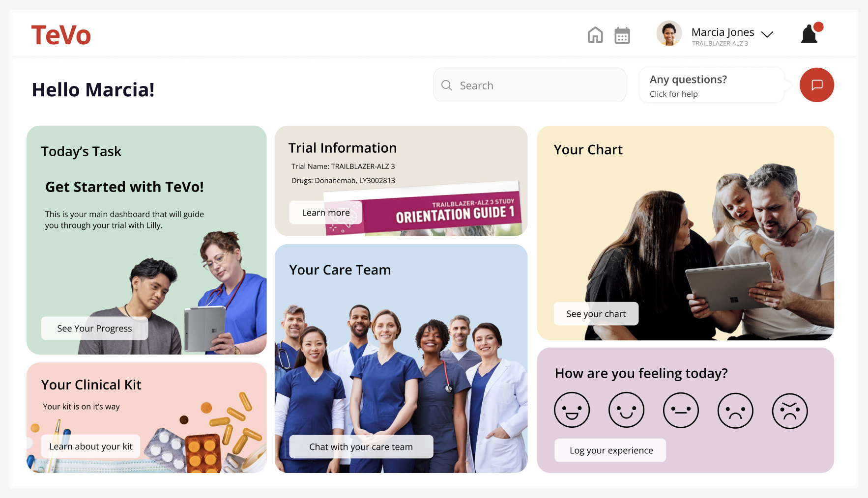Choose the angry face mood

coord(790,411)
